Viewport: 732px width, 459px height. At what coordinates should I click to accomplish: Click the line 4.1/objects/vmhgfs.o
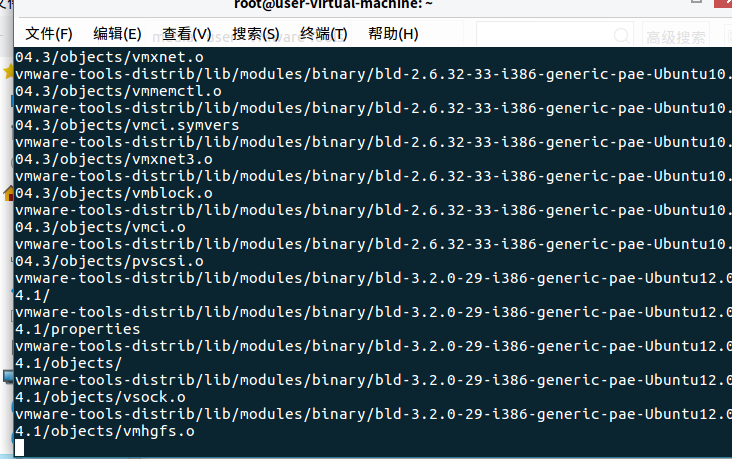coord(105,431)
